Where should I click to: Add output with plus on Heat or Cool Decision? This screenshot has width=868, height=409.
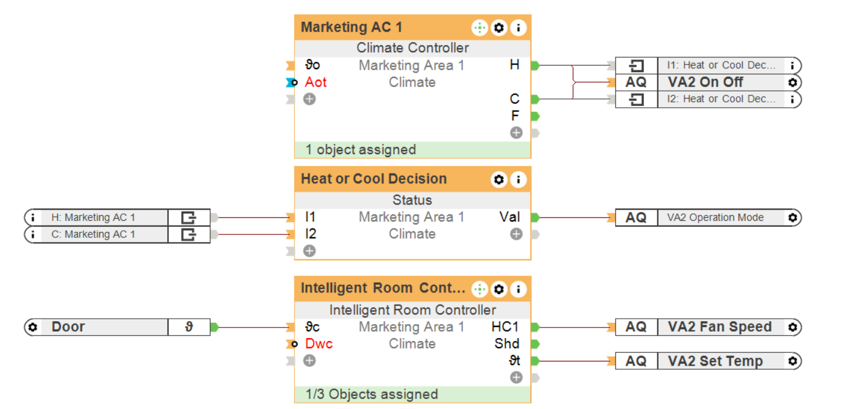click(x=516, y=234)
